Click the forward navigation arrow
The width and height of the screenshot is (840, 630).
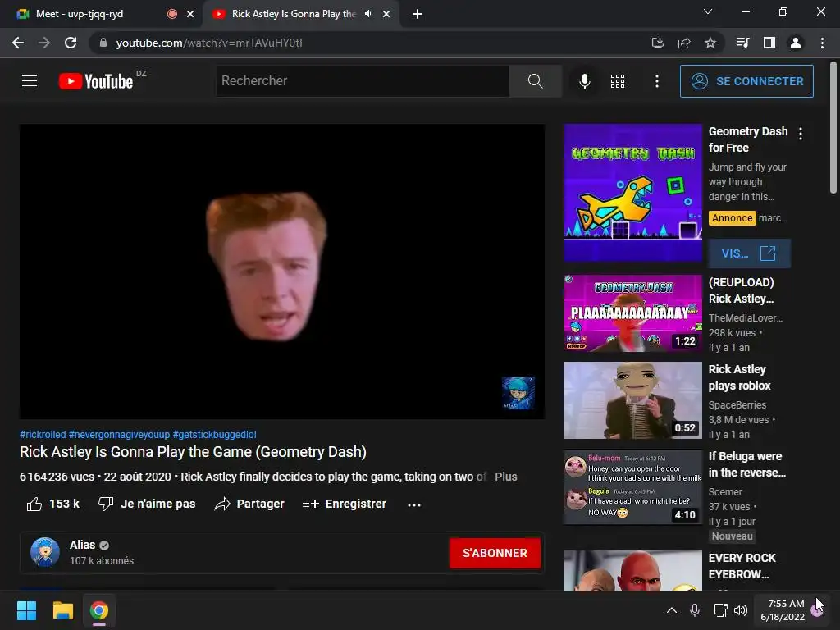(44, 43)
